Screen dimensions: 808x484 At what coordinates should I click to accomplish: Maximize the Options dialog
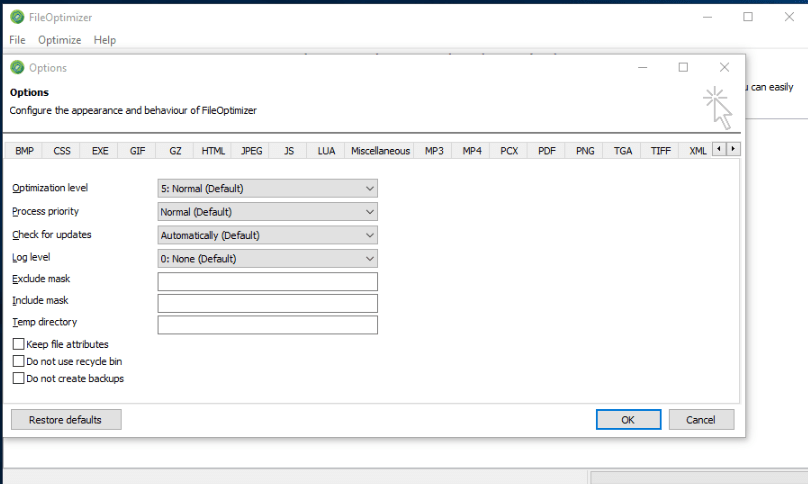pyautogui.click(x=683, y=68)
